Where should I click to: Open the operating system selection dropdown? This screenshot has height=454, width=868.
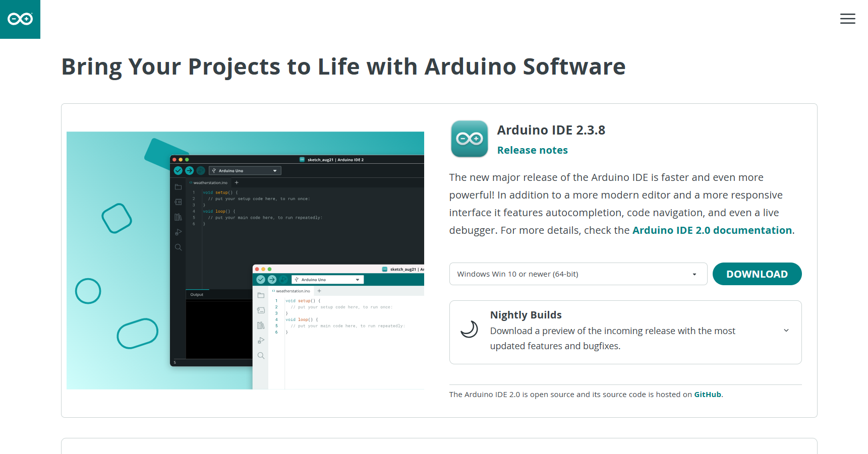(578, 274)
